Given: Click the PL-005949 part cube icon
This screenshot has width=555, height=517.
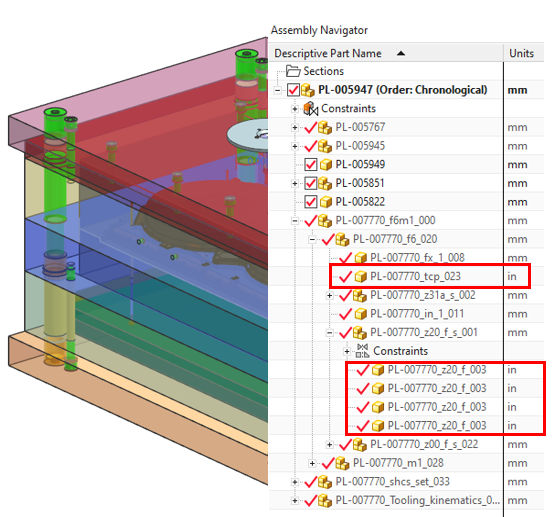Looking at the screenshot, I should pyautogui.click(x=326, y=165).
